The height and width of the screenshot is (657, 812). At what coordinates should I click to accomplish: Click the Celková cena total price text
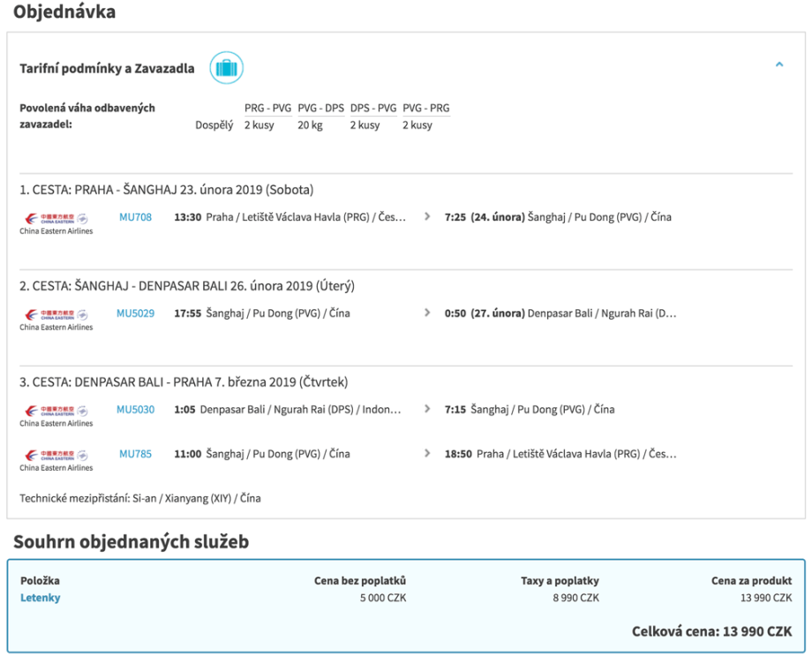[711, 631]
